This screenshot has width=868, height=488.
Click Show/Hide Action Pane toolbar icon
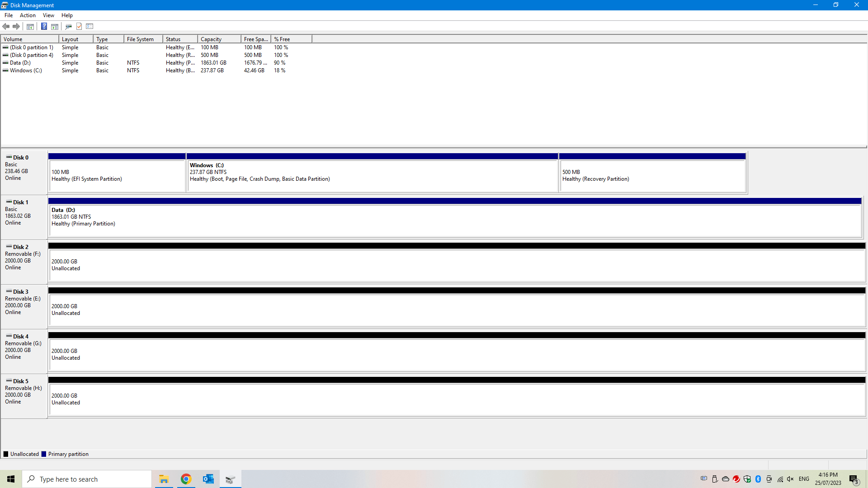click(55, 26)
